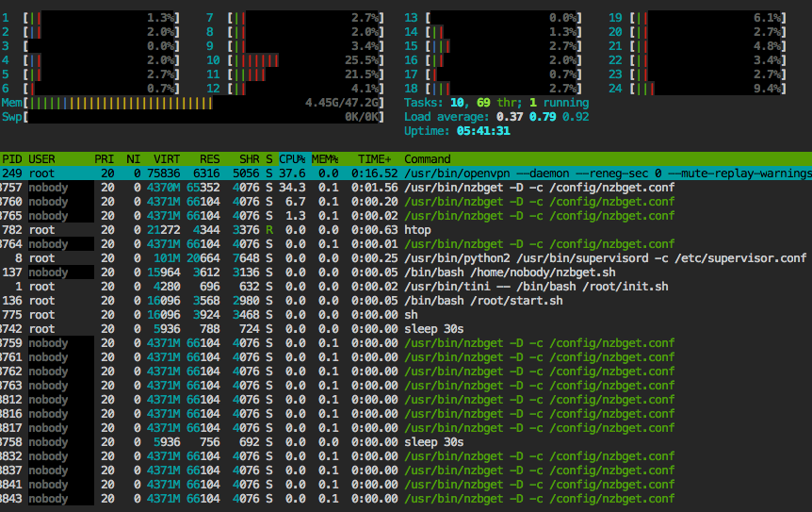Click the 0:16.52 TIME value

tap(374, 173)
